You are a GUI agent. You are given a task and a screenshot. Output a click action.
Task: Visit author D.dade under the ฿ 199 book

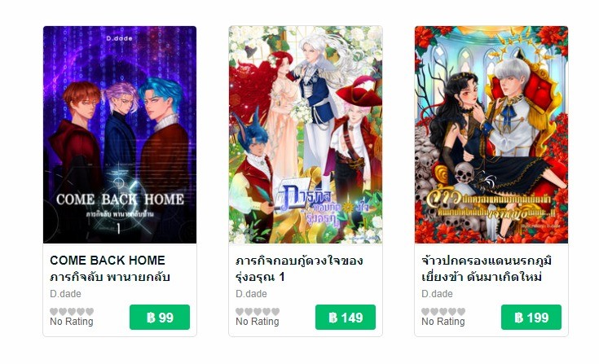click(437, 294)
